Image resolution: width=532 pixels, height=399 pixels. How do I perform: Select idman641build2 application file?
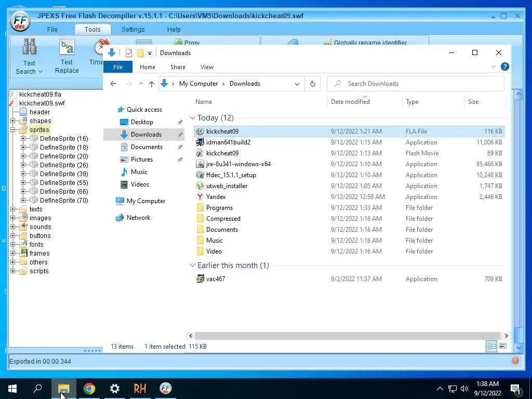coord(349,142)
